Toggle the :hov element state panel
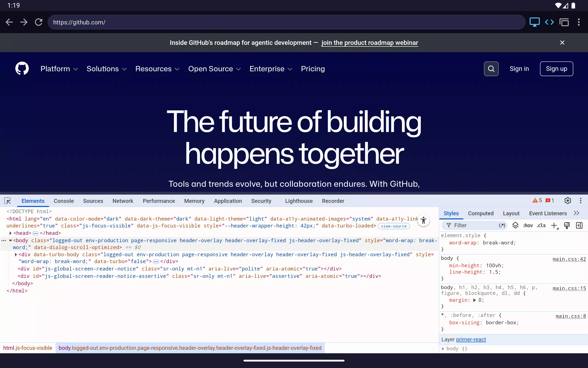This screenshot has width=588, height=368. [528, 225]
